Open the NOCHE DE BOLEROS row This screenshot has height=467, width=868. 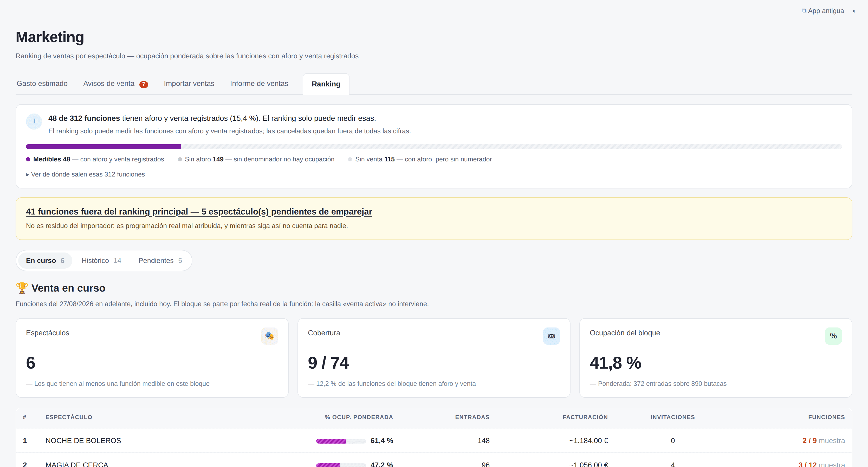pos(434,441)
